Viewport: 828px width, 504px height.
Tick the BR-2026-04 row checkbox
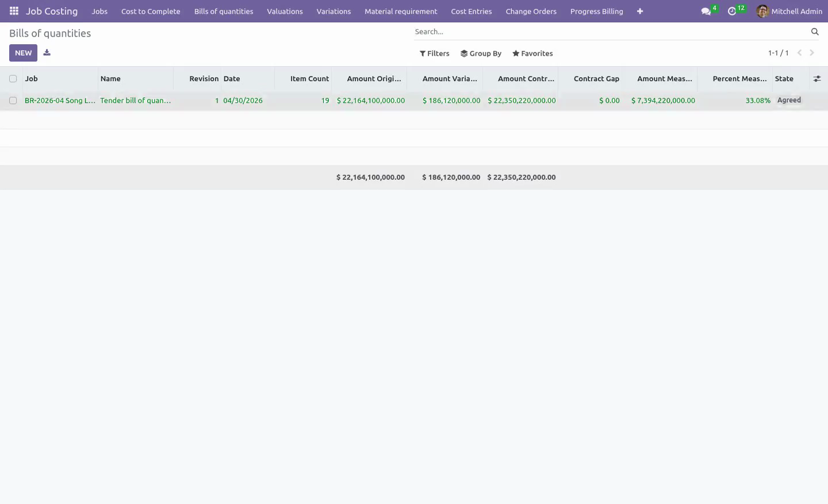13,101
